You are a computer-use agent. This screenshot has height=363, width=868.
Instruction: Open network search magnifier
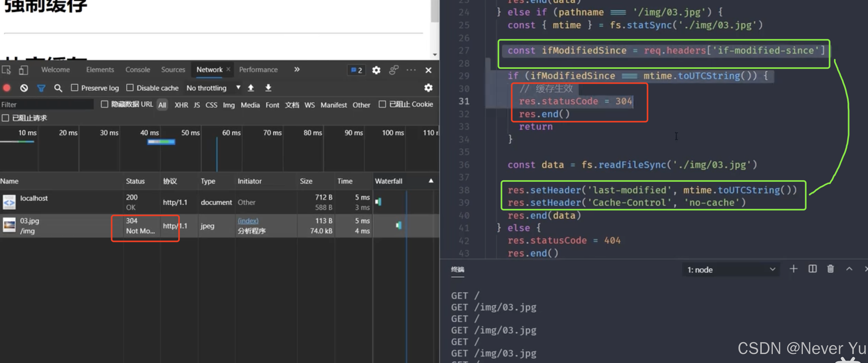(58, 88)
